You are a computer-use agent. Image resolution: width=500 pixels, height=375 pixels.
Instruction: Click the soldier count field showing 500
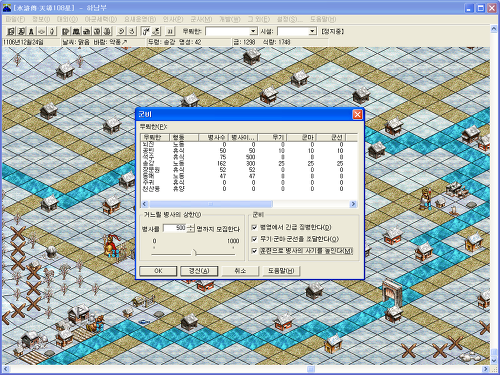click(x=175, y=228)
